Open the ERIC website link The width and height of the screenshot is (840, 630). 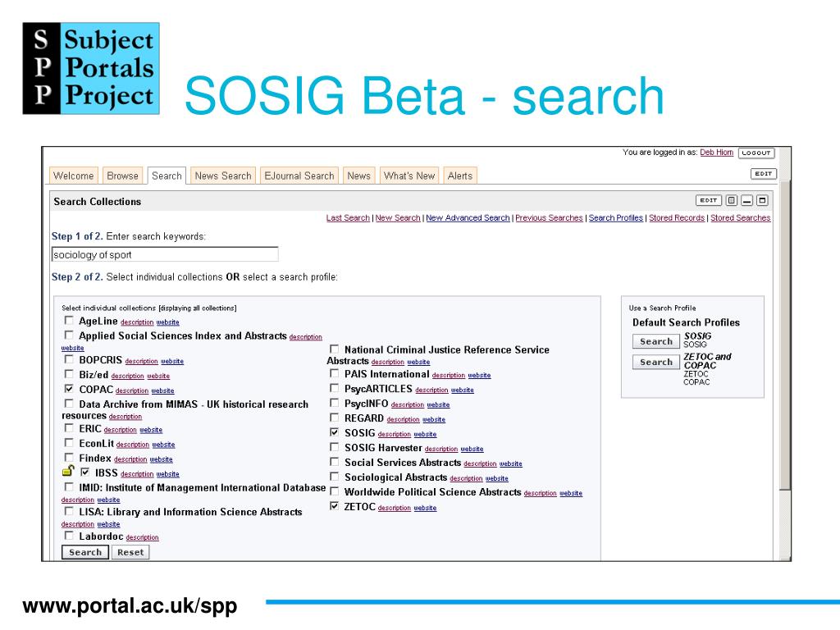[x=151, y=430]
